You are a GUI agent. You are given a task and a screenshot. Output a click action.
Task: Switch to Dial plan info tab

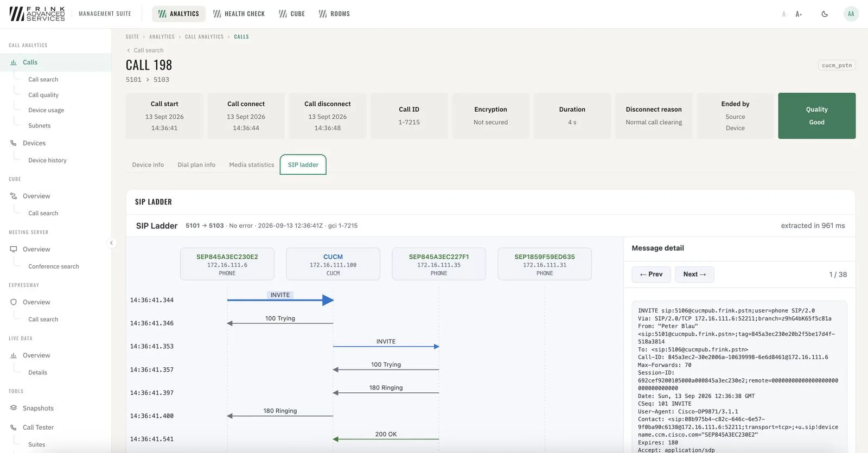[x=196, y=165]
